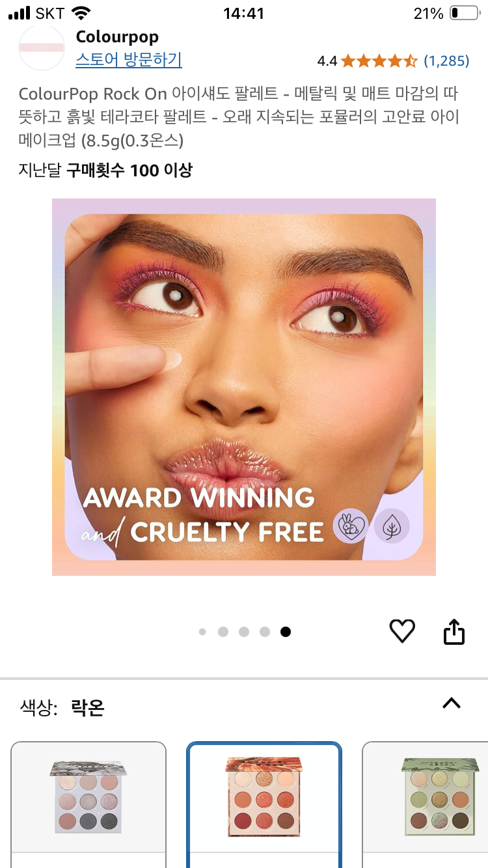Click the star rating icons
This screenshot has height=868, width=488.
point(379,61)
